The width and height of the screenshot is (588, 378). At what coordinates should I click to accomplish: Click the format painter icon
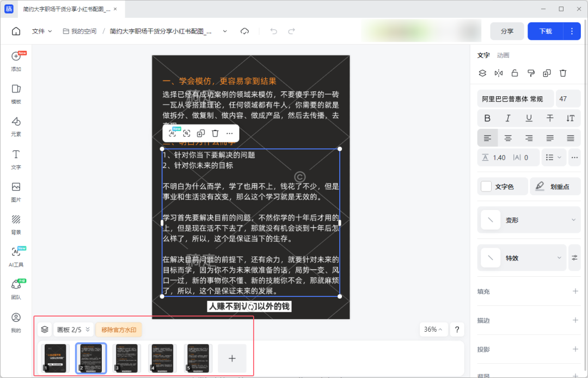point(531,73)
